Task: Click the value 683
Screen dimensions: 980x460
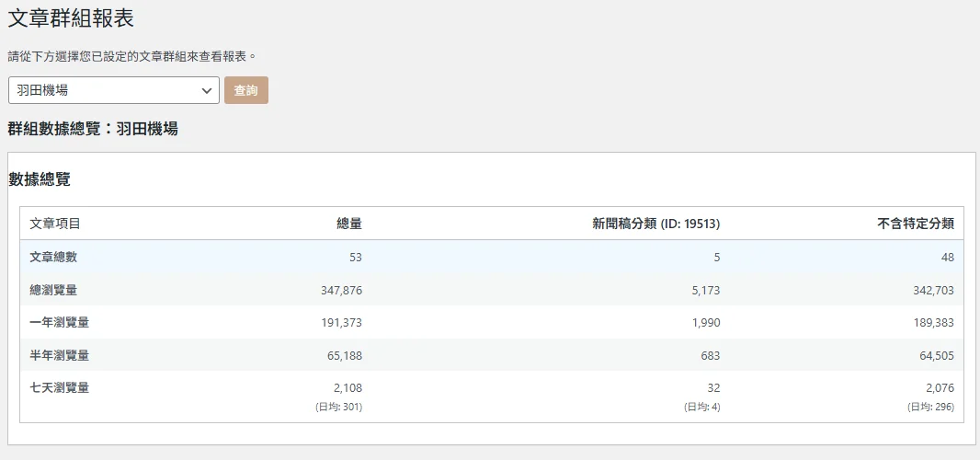Action: point(711,355)
